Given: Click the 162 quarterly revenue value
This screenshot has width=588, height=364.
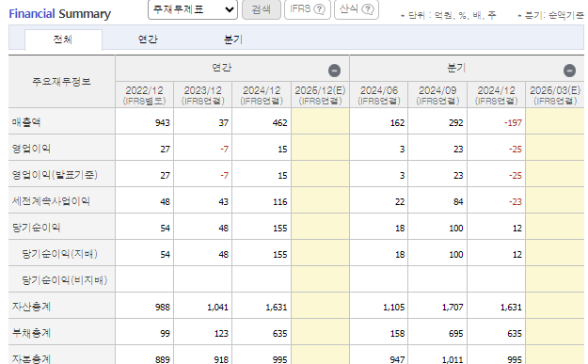Looking at the screenshot, I should pyautogui.click(x=397, y=123).
